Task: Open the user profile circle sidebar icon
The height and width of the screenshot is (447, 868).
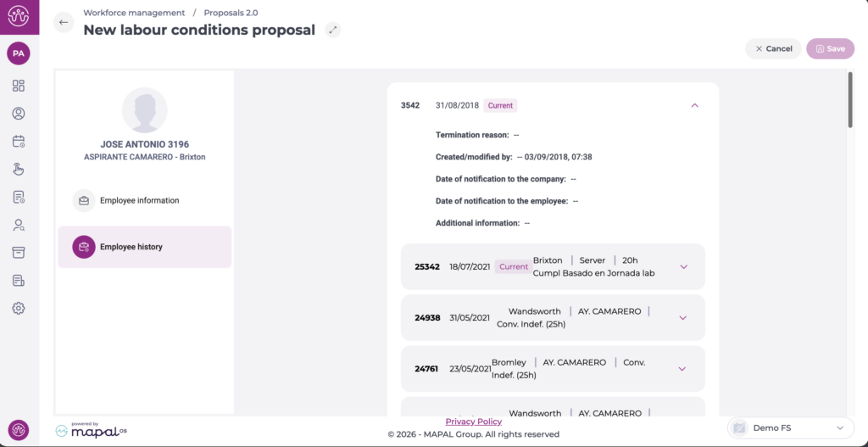Action: [19, 114]
